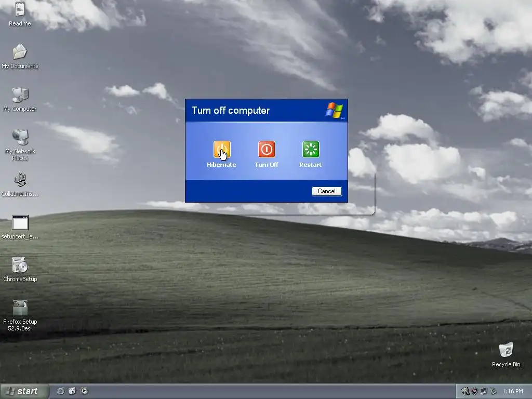Select the Recycle Bin icon
Screen dimensions: 532x399
506,354
